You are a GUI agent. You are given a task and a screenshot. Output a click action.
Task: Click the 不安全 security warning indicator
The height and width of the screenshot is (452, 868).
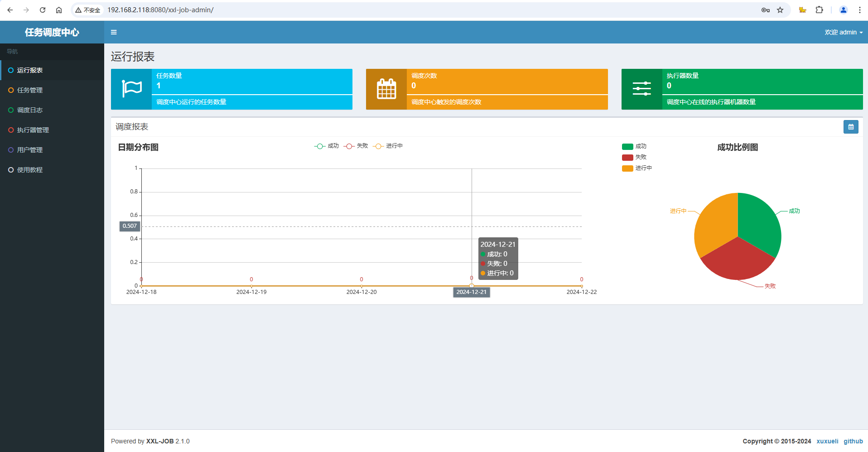tap(88, 10)
